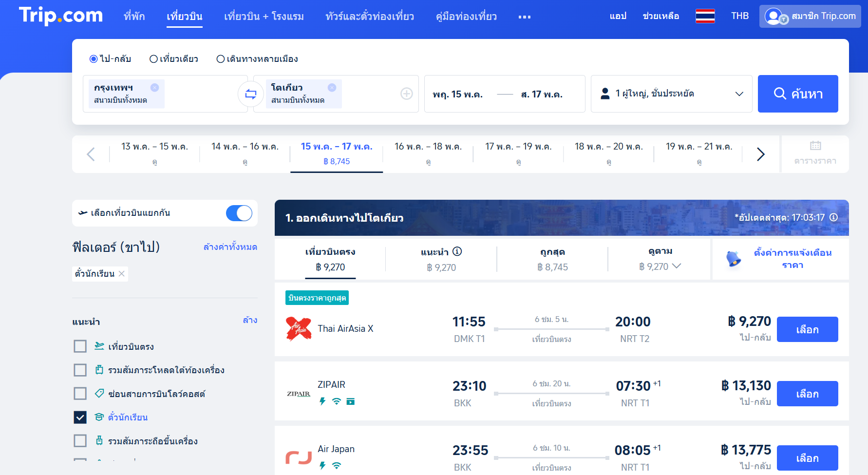868x475 pixels.
Task: Choose 13 พ.ค. – 15 พ.ค. dates
Action: (x=154, y=154)
